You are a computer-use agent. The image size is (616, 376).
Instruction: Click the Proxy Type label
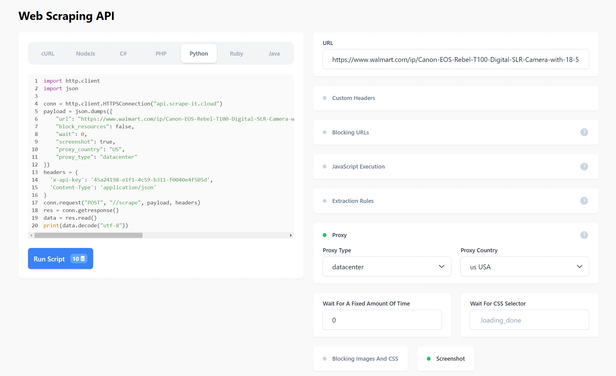tap(337, 250)
